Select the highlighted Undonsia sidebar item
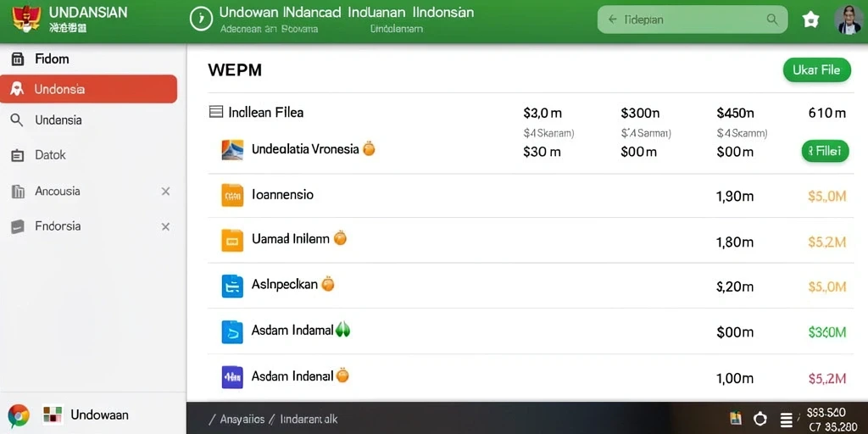This screenshot has height=434, width=868. (x=88, y=89)
